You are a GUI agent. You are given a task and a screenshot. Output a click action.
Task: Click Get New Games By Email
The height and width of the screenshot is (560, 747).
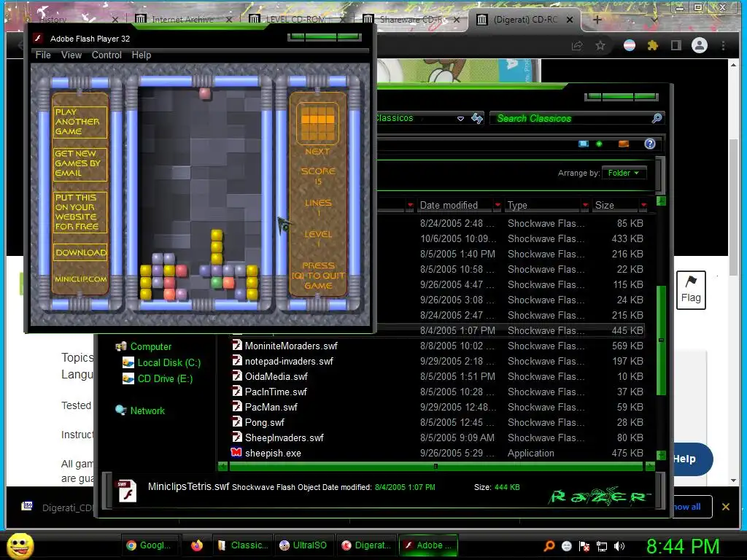[x=80, y=163]
